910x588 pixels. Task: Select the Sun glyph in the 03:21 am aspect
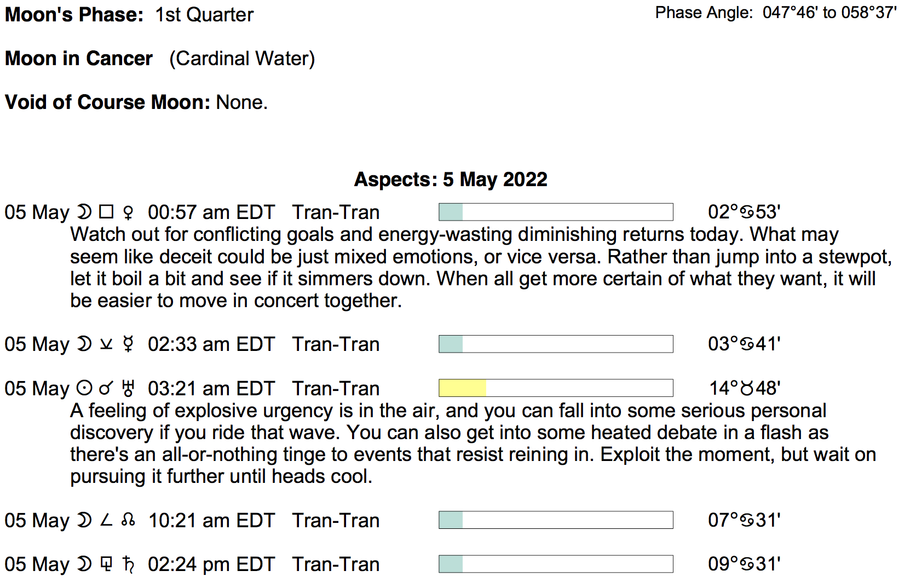pos(84,388)
